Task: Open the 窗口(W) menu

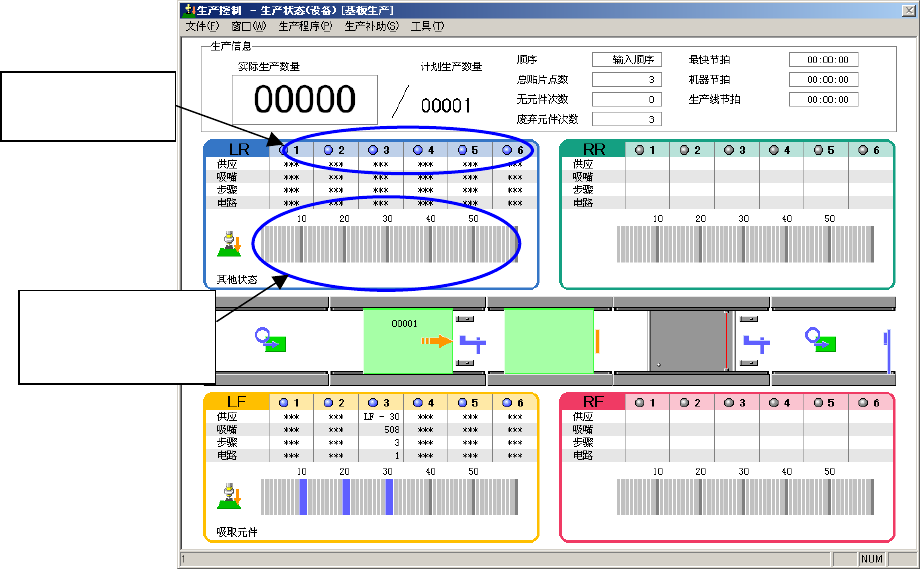Action: [x=248, y=26]
